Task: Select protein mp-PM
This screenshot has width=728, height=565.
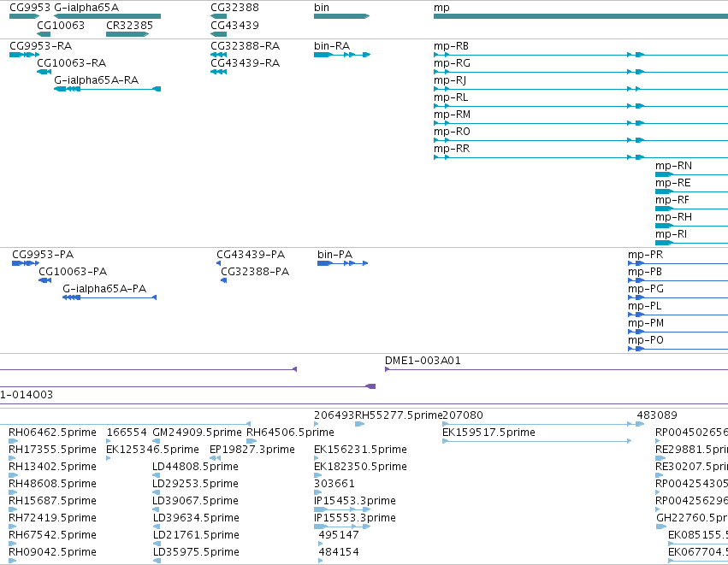Action: (x=678, y=333)
